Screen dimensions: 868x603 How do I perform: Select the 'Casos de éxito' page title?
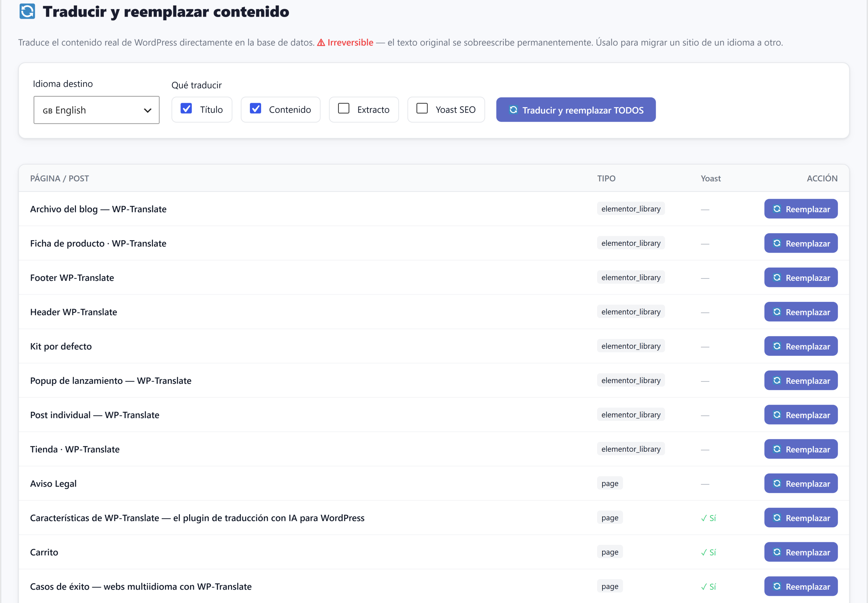tap(141, 586)
